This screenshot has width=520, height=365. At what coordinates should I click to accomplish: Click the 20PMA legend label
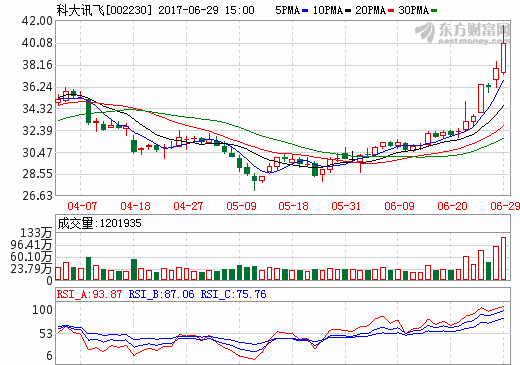click(x=370, y=10)
